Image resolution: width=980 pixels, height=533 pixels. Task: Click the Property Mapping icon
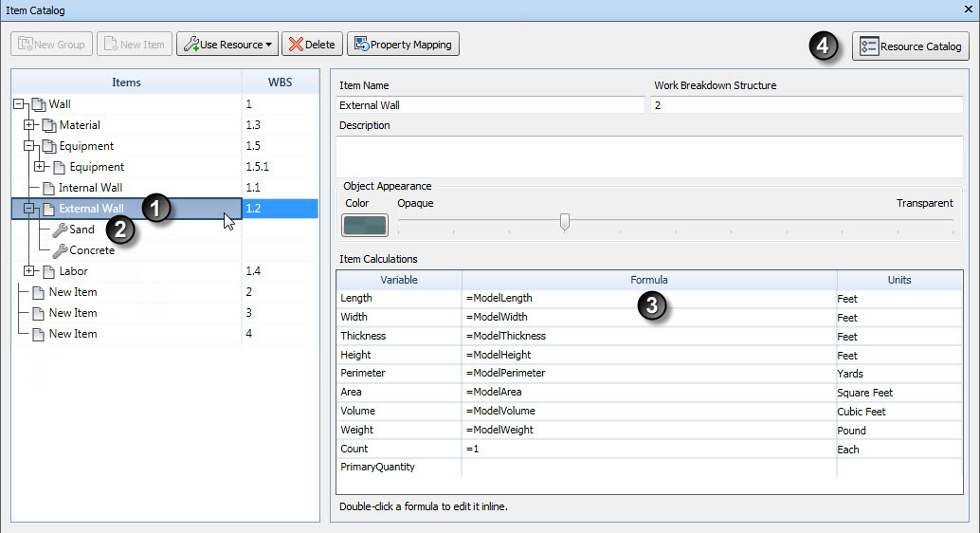coord(361,44)
